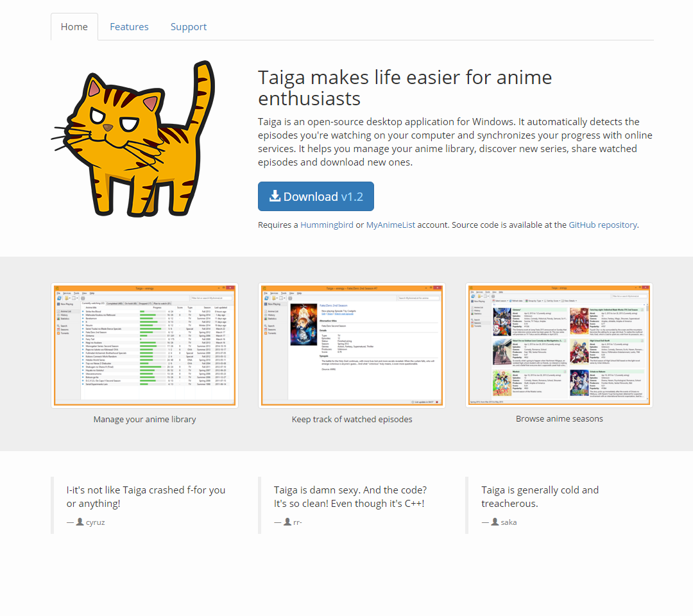693x616 pixels.
Task: Click the user icon beside cyruz
Action: pos(80,522)
